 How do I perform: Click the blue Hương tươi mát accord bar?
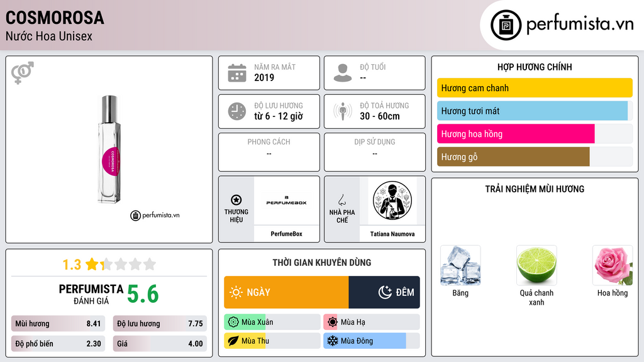coord(535,111)
